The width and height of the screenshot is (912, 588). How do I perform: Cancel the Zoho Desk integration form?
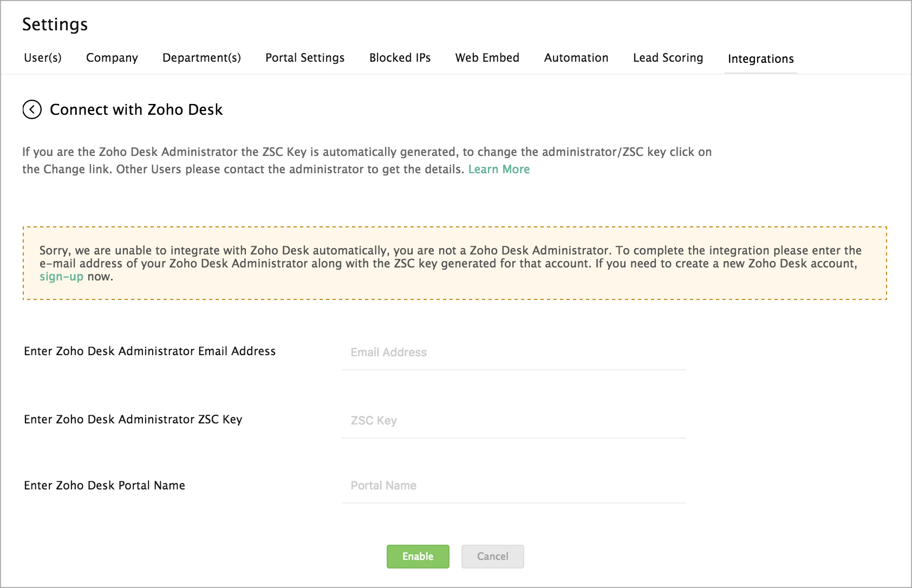tap(492, 557)
